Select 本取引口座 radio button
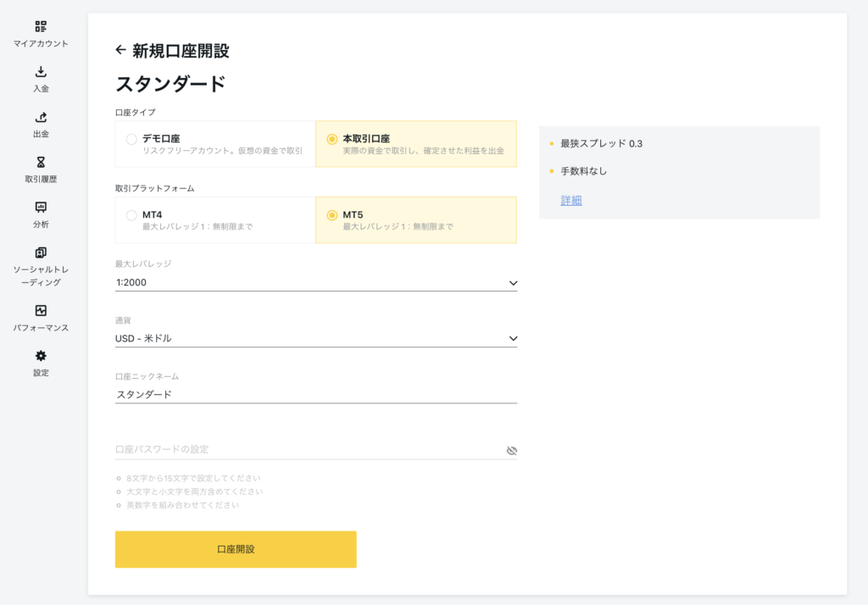 tap(331, 139)
